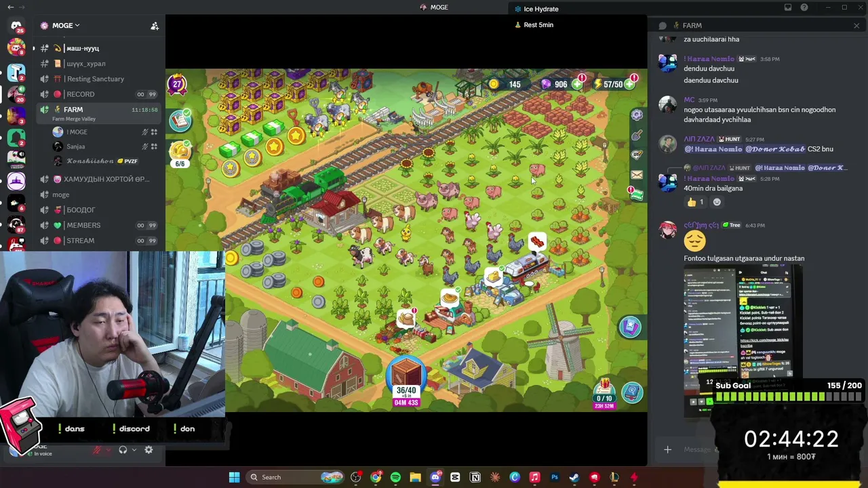Launch Spotify from the taskbar
The image size is (868, 488).
[395, 477]
